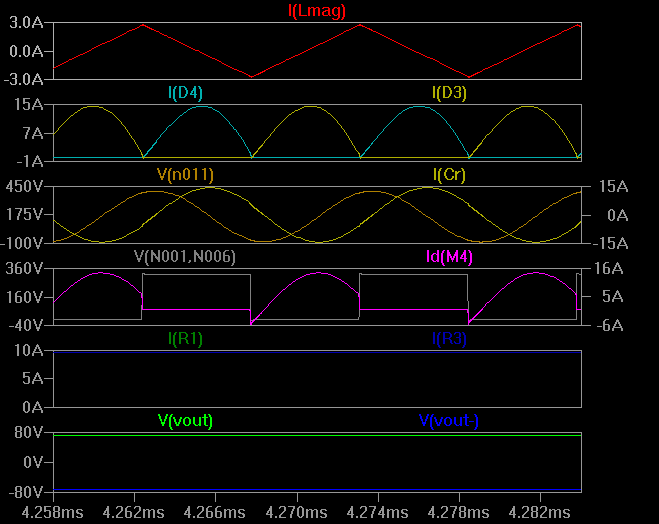The height and width of the screenshot is (524, 659).
Task: Click the green V(vout) trace line
Action: (317, 436)
